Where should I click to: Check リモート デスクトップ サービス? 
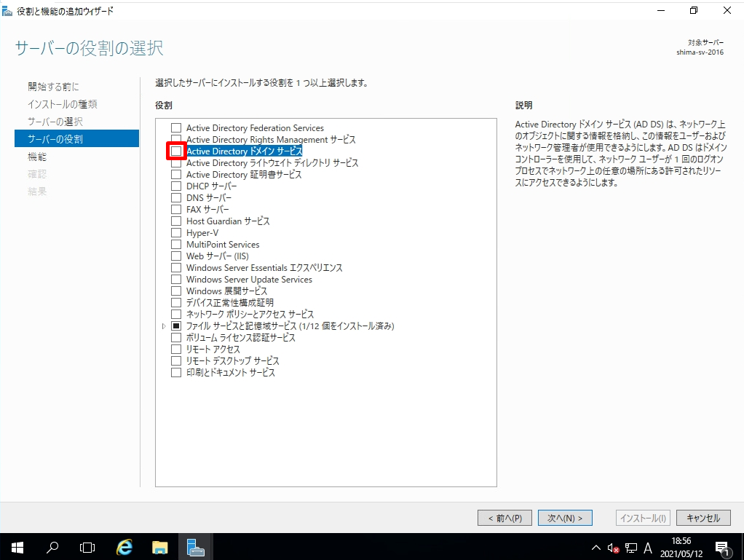click(176, 360)
